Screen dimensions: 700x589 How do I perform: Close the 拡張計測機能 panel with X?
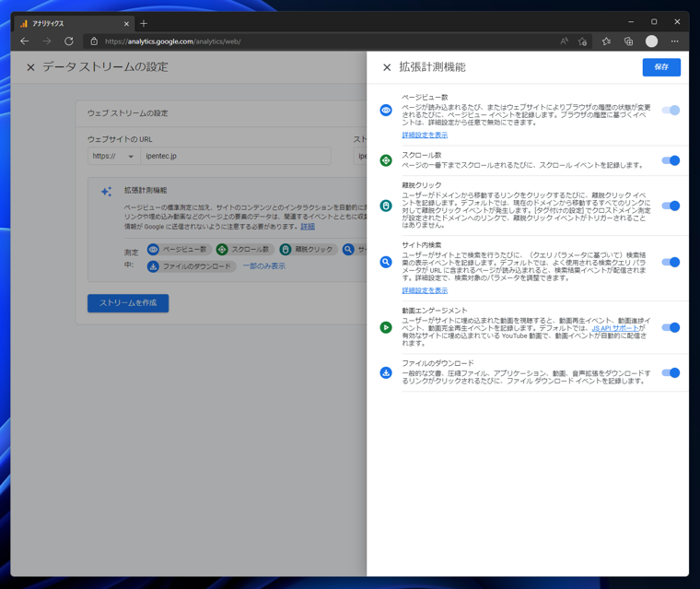(387, 67)
